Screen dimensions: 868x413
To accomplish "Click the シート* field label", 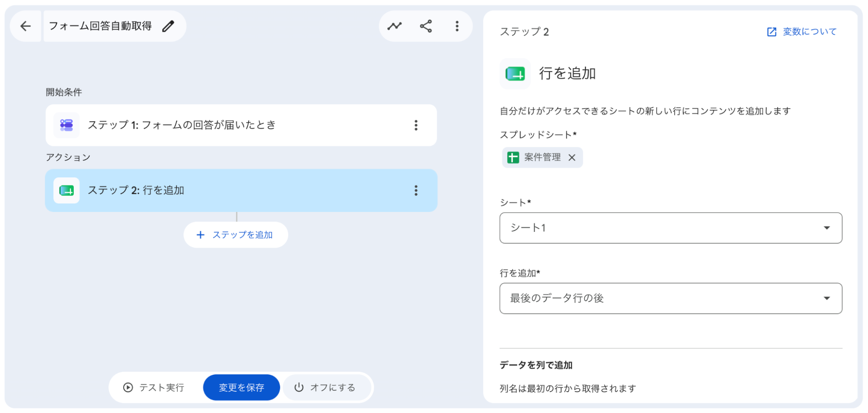I will pyautogui.click(x=515, y=203).
